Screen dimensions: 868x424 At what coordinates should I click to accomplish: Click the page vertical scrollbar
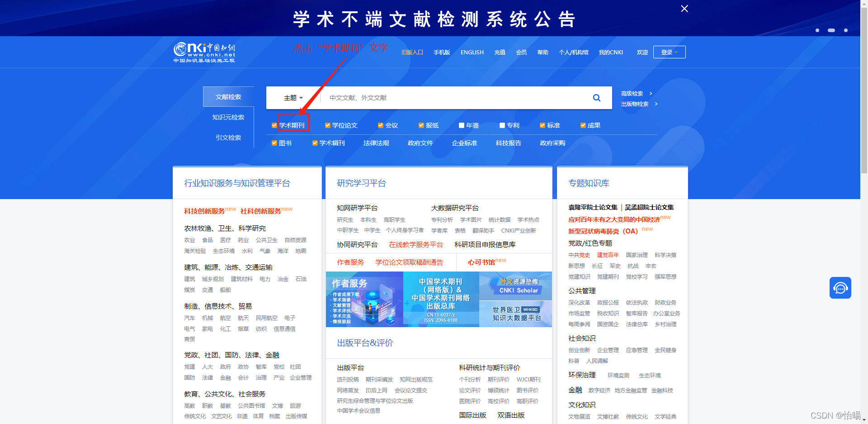(x=864, y=91)
